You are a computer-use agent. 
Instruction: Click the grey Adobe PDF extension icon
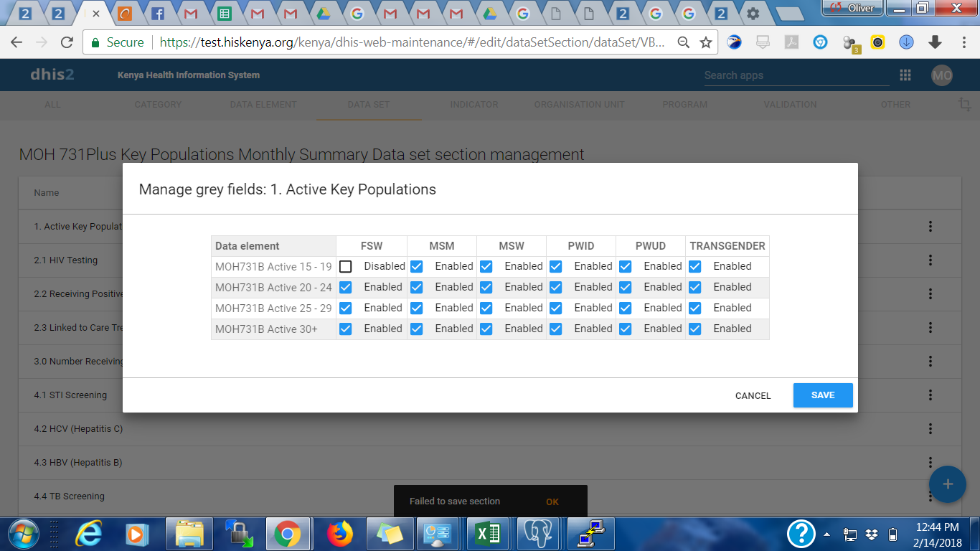(x=791, y=42)
